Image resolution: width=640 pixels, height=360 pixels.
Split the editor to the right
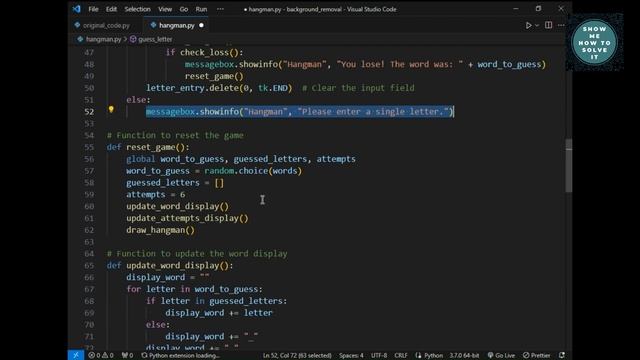[549, 25]
